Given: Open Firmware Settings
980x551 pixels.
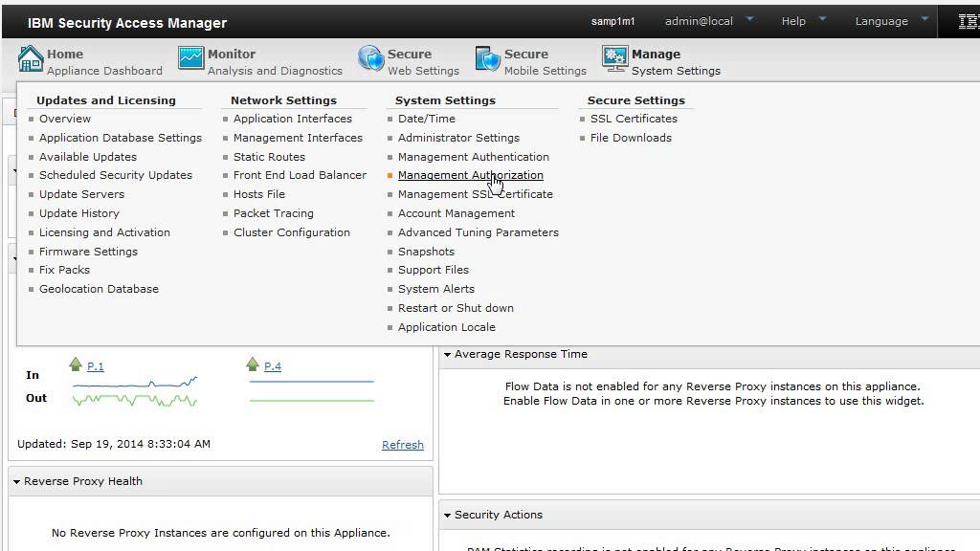Looking at the screenshot, I should coord(88,252).
